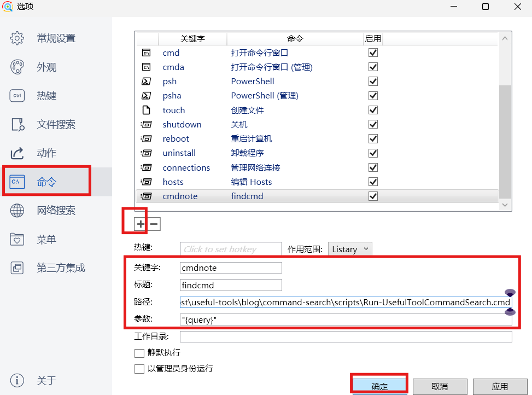The width and height of the screenshot is (532, 395).
Task: Open the 文件搜索 file search icon
Action: [17, 125]
